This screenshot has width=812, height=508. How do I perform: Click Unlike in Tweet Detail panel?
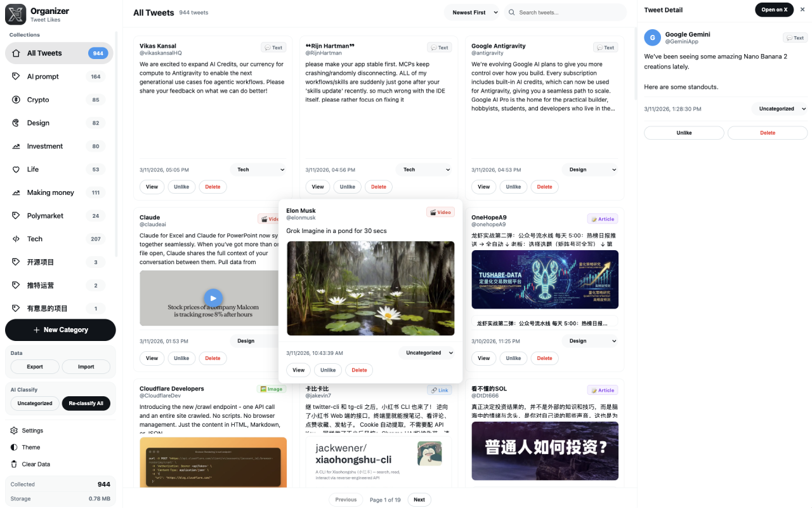684,133
